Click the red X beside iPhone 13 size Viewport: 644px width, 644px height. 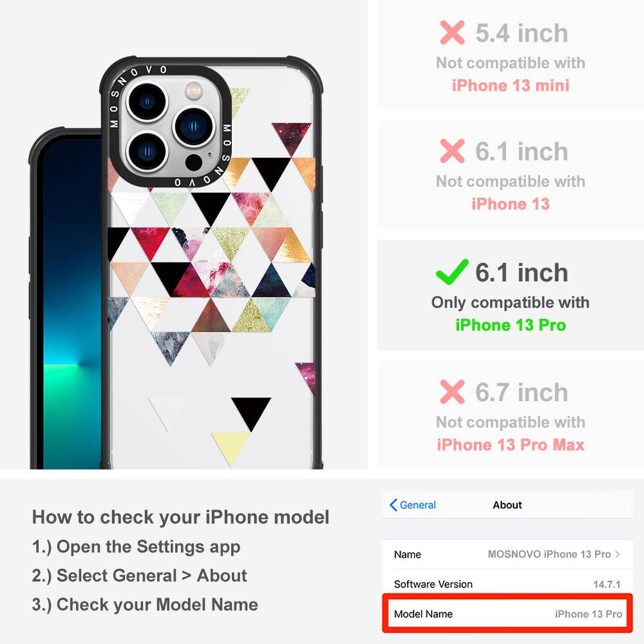coord(452,151)
